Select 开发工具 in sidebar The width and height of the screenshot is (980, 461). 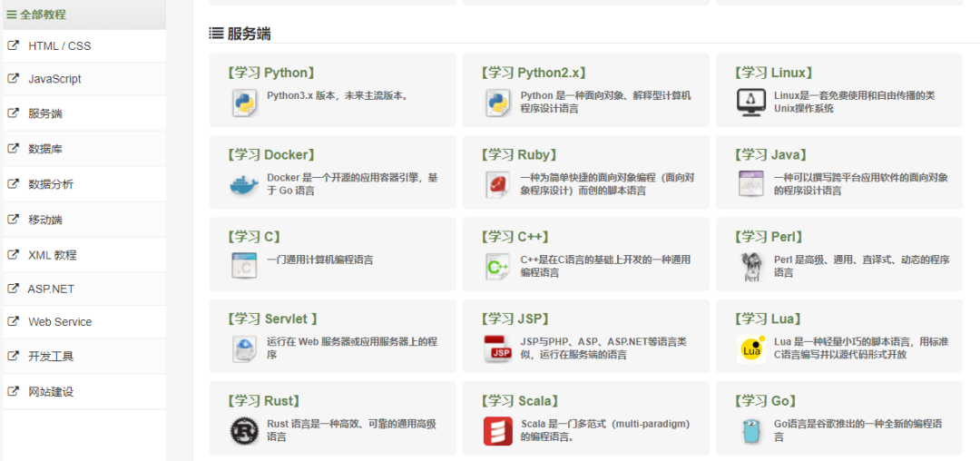tap(84, 356)
